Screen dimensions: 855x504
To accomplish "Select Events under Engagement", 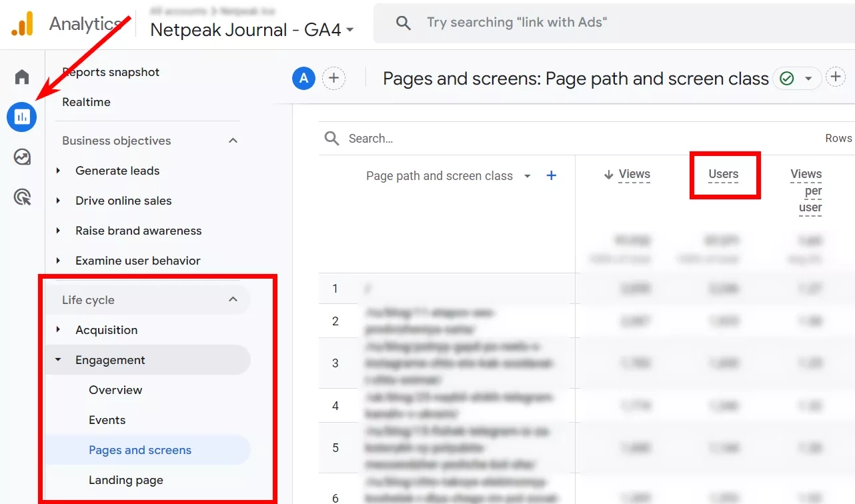I will (x=107, y=419).
